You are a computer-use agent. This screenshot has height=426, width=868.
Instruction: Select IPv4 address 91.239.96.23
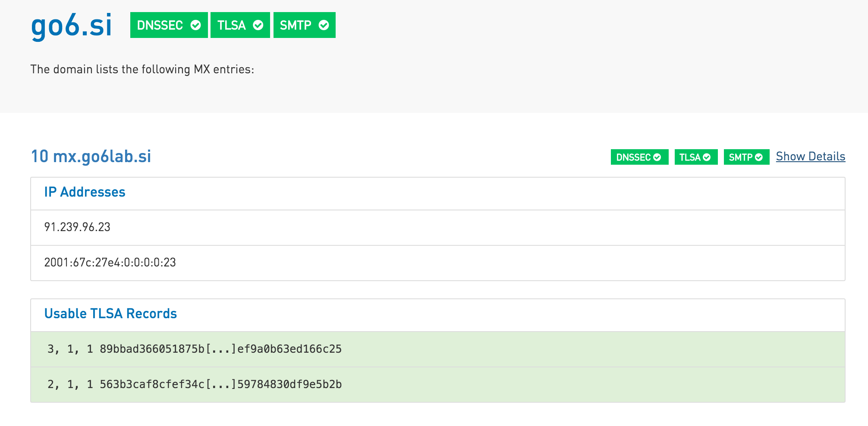coord(437,228)
